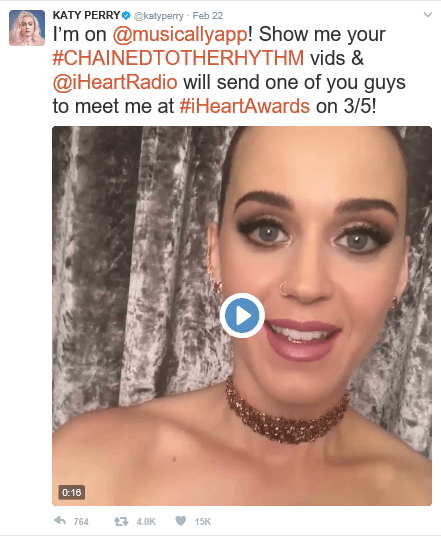Click the reply arrow icon
Image resolution: width=441 pixels, height=537 pixels.
[60, 521]
